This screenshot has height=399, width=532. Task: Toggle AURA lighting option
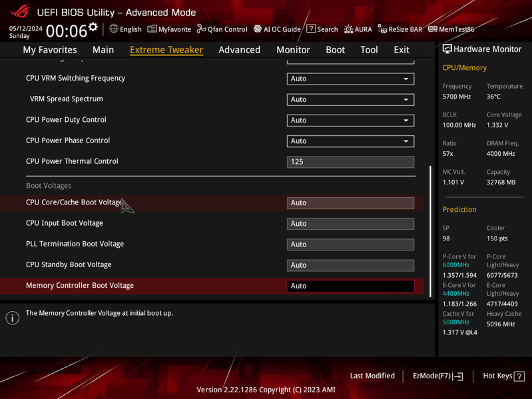(x=358, y=29)
